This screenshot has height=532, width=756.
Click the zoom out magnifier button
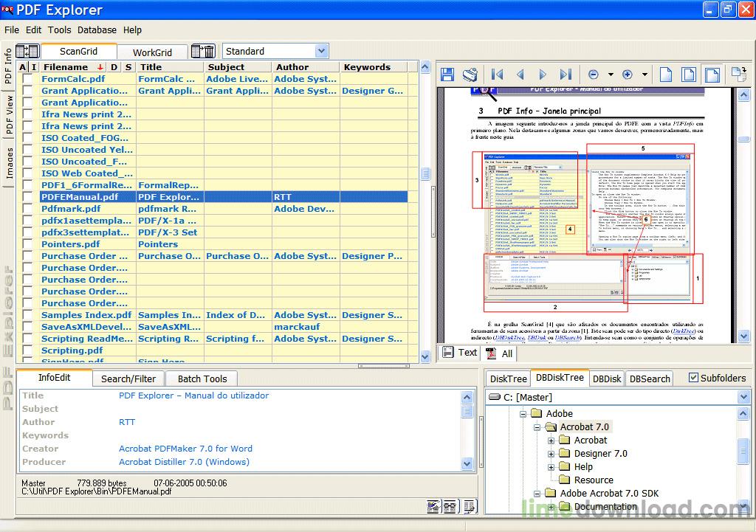593,75
